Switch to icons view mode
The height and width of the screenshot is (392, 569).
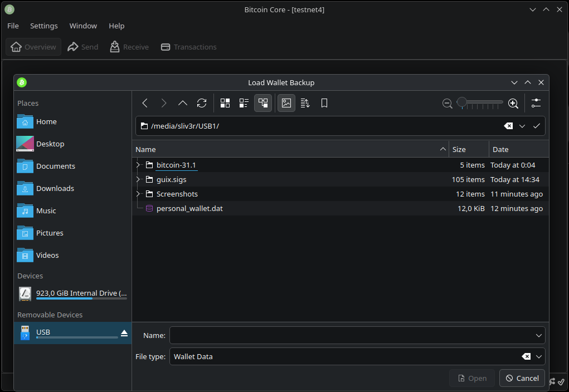tap(225, 104)
